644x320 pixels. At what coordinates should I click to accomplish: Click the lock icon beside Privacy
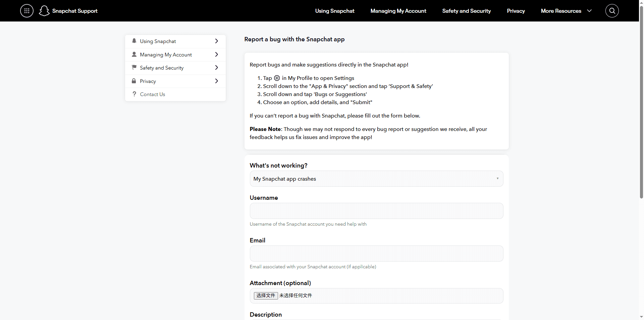coord(134,81)
